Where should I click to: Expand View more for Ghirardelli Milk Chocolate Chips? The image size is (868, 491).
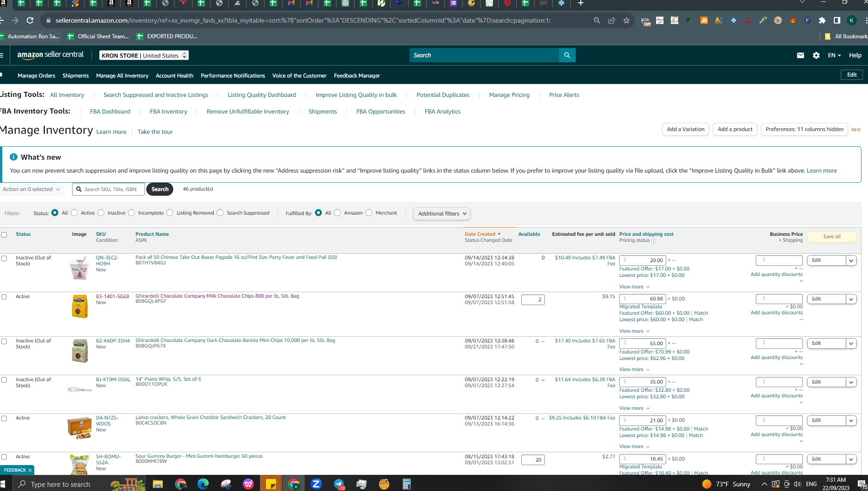(x=634, y=331)
